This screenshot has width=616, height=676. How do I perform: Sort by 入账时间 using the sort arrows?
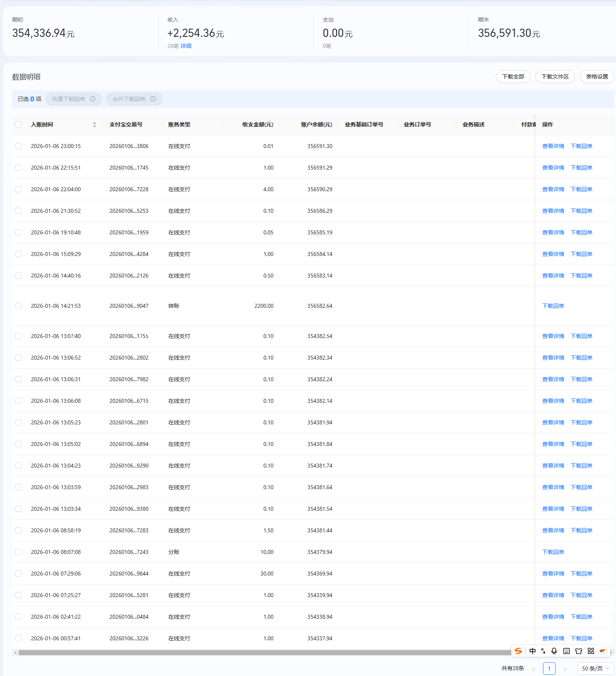point(94,124)
